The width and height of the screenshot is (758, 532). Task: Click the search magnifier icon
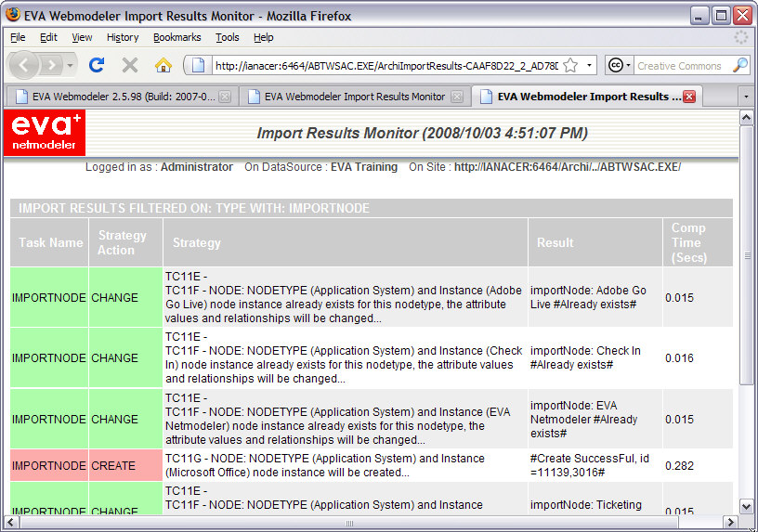click(740, 65)
